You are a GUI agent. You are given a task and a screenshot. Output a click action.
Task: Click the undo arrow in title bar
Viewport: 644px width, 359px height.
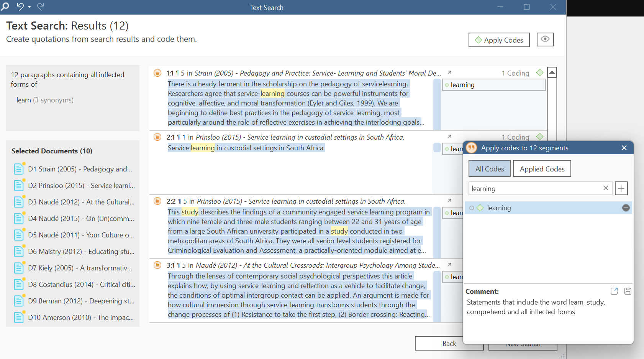point(20,7)
